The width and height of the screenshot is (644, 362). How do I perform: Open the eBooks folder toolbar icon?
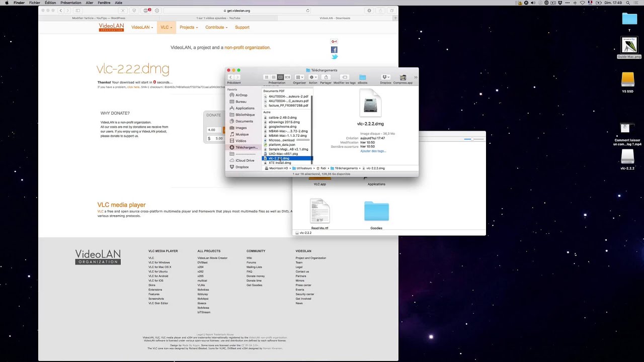(362, 77)
